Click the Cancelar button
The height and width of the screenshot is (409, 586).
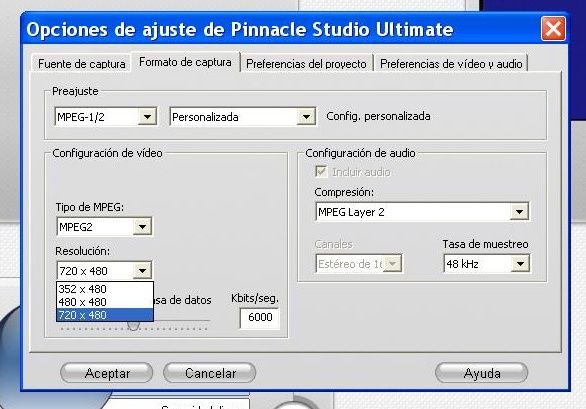210,373
